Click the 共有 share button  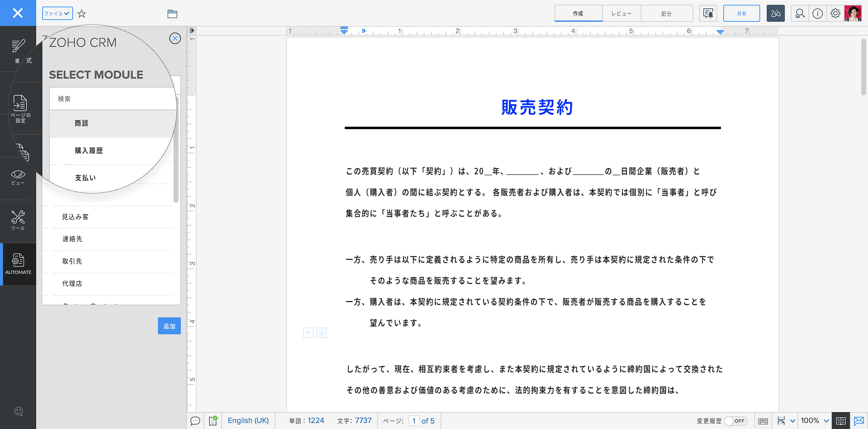pyautogui.click(x=741, y=14)
